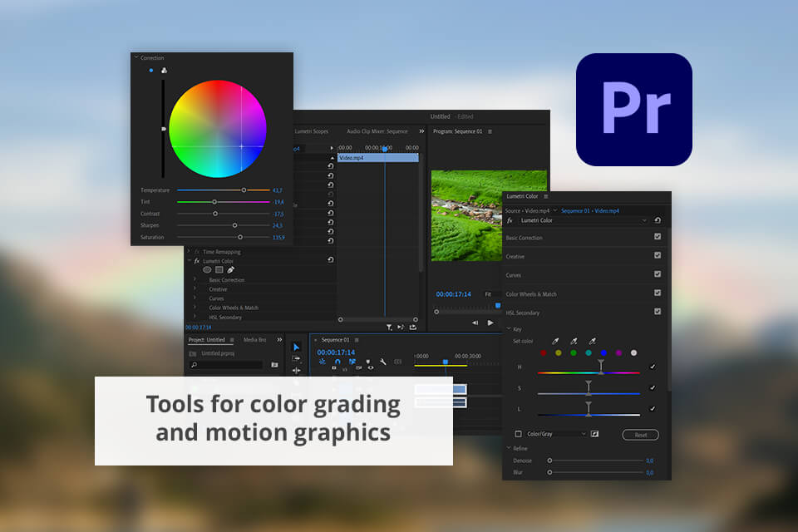Click play audio only icon in Effect Controls
Image resolution: width=798 pixels, height=532 pixels.
tap(401, 328)
